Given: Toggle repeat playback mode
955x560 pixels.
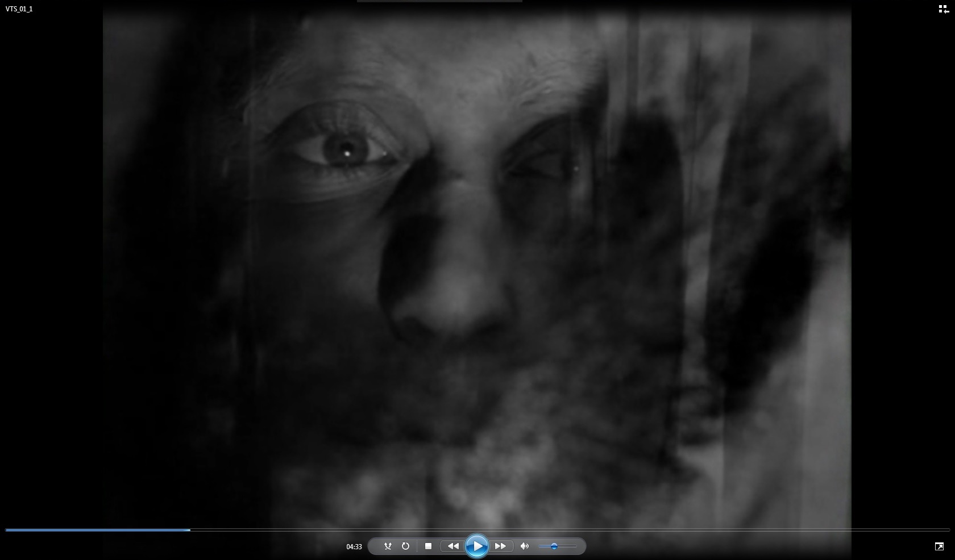Looking at the screenshot, I should [405, 546].
